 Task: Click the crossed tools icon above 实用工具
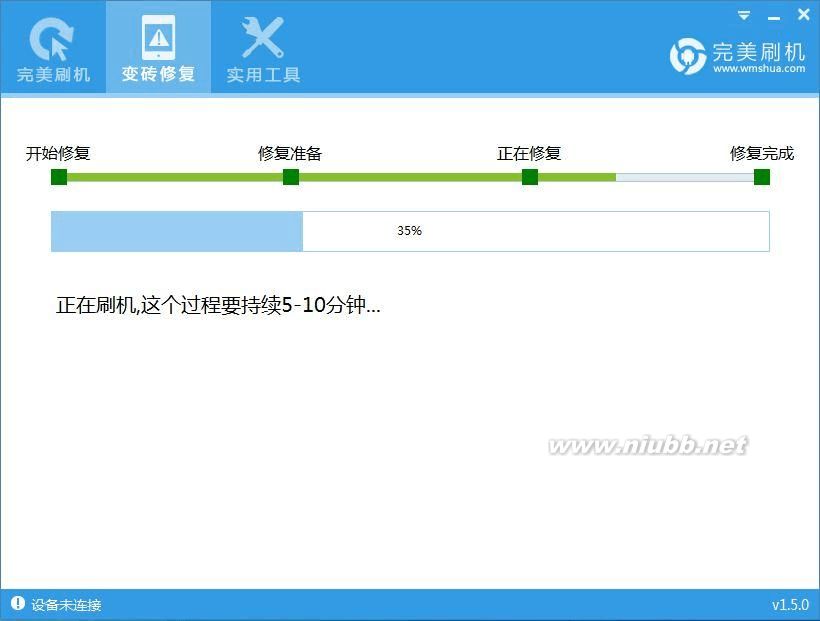[261, 36]
